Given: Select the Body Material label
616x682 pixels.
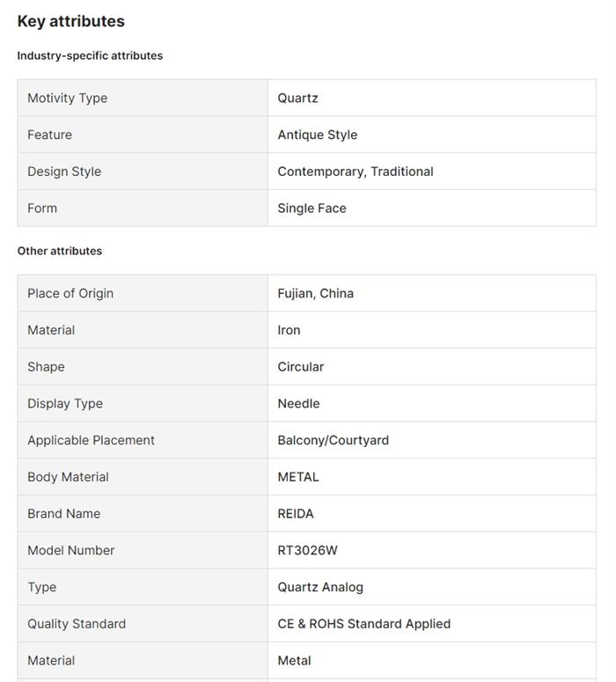Looking at the screenshot, I should 68,477.
